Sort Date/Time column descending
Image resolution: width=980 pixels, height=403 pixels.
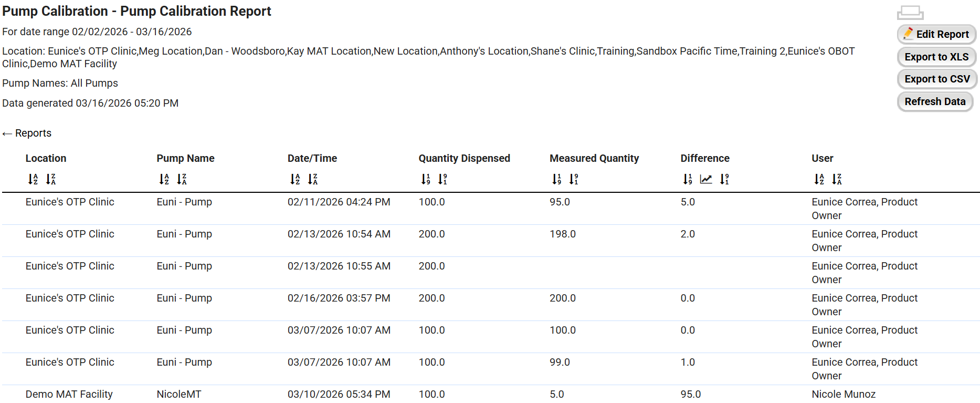[313, 179]
